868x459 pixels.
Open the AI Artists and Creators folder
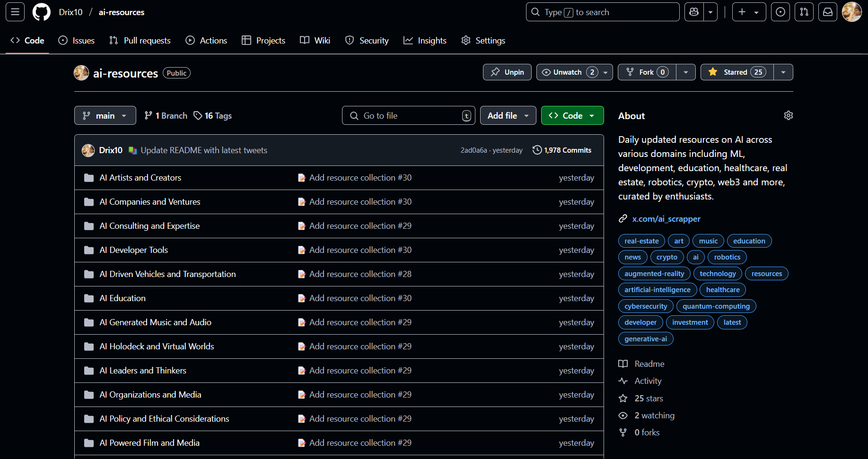click(140, 177)
